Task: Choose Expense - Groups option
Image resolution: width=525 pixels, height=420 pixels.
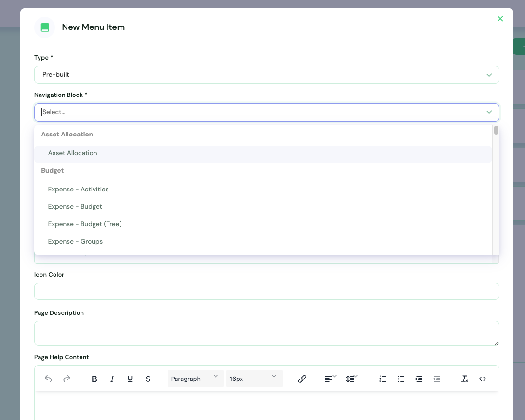Action: tap(263, 242)
